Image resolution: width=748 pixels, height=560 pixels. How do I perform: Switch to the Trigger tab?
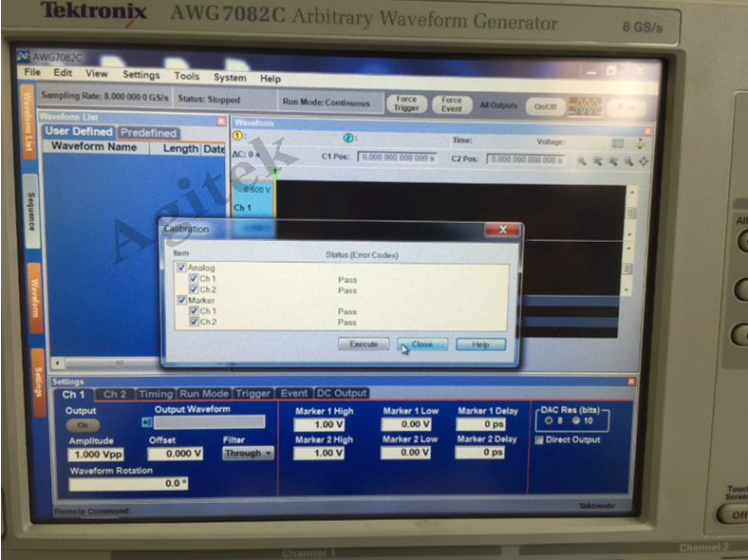pyautogui.click(x=252, y=394)
